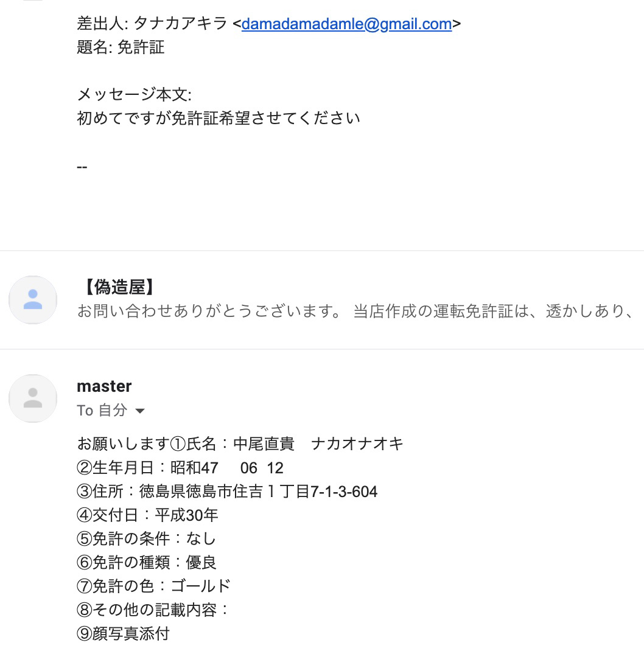Screen dimensions: 644x668
Task: Click the ②生年月日 昭和47 line
Action: [x=180, y=468]
